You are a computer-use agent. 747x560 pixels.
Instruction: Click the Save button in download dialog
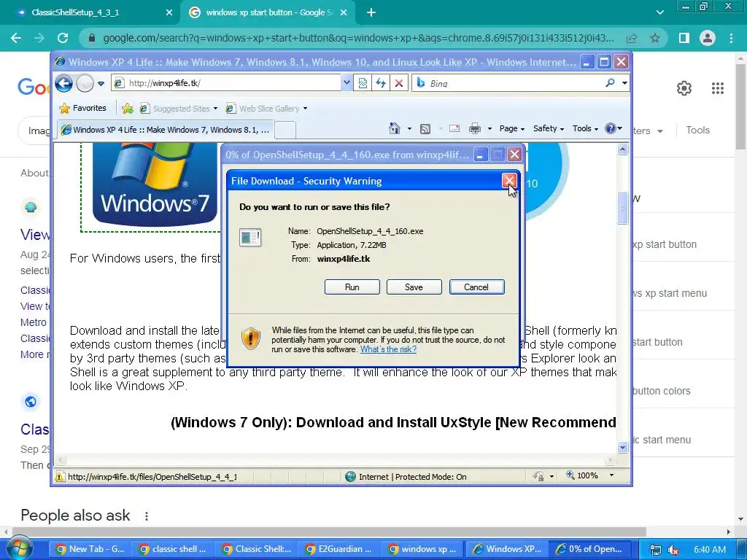point(414,287)
